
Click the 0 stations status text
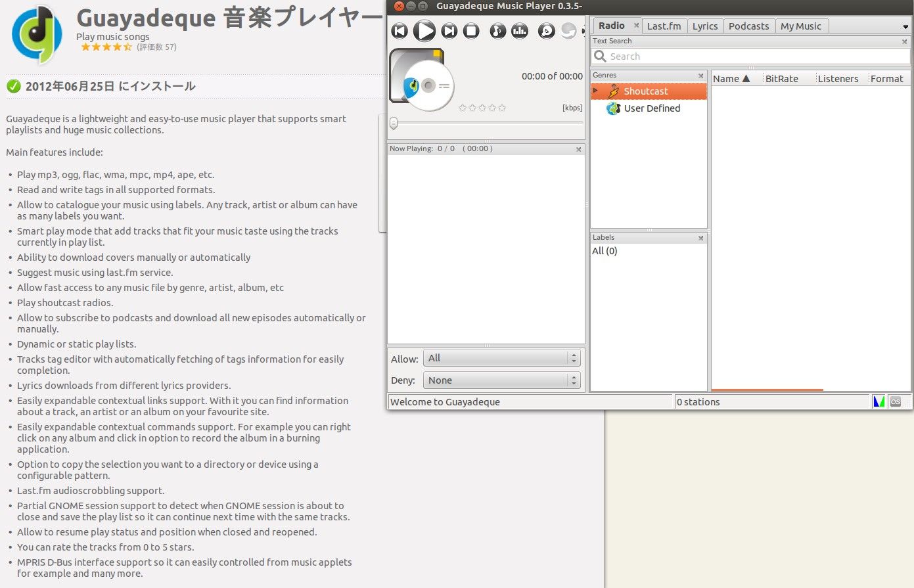698,402
